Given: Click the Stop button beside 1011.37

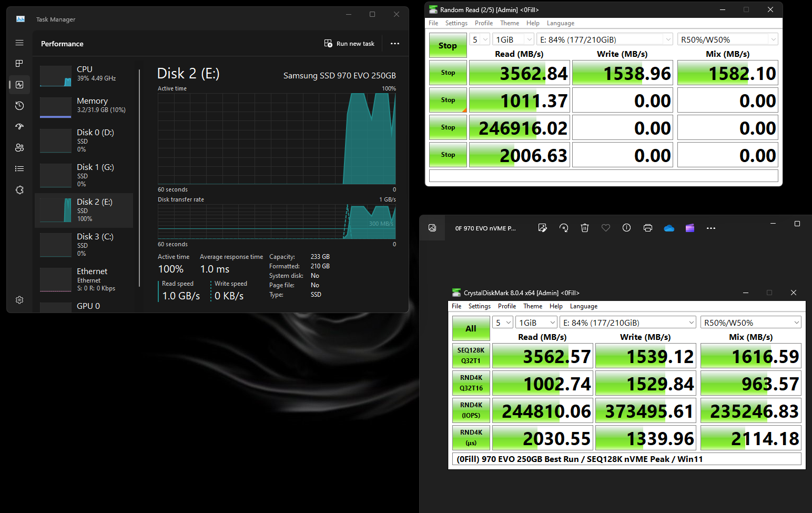Looking at the screenshot, I should (x=448, y=100).
